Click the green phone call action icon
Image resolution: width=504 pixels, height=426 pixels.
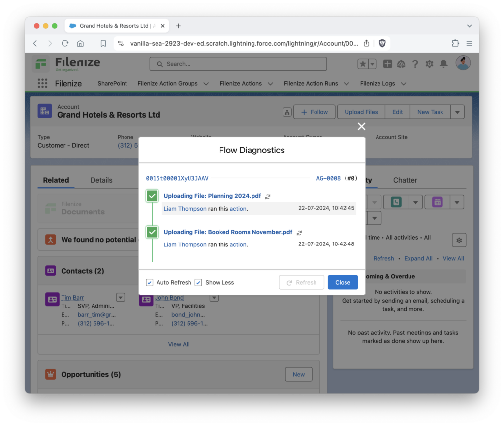396,202
